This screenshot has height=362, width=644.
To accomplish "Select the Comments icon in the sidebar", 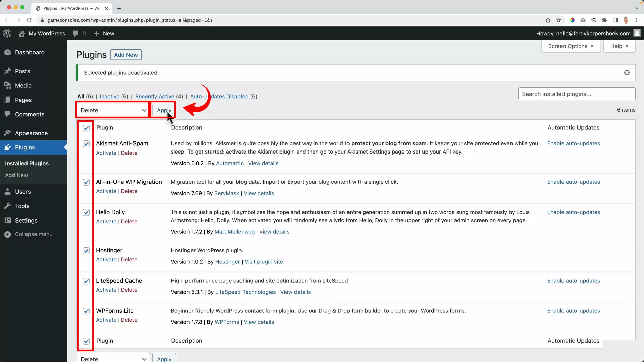I will (x=8, y=114).
